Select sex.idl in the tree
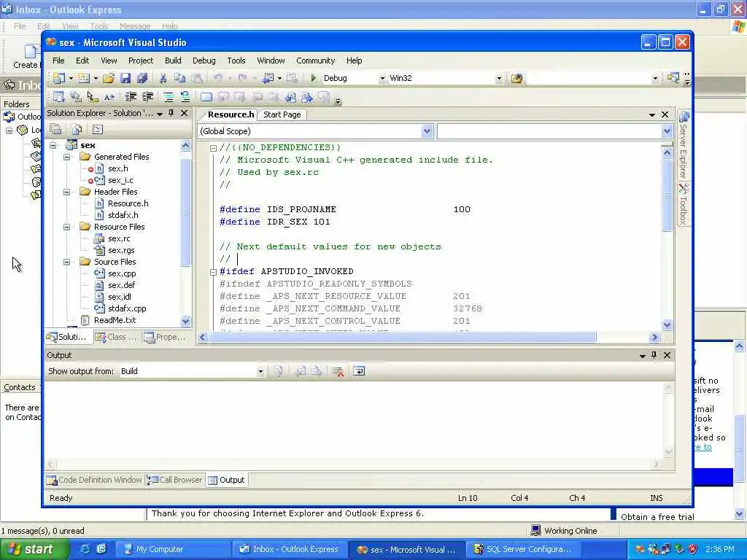Screen dimensions: 747x560 (x=119, y=297)
